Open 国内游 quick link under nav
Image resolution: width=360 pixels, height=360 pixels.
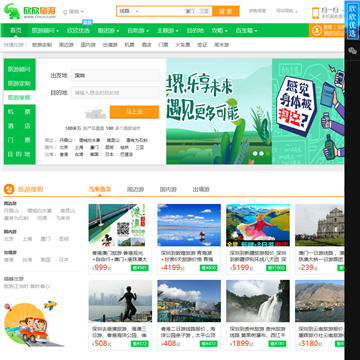tap(88, 45)
